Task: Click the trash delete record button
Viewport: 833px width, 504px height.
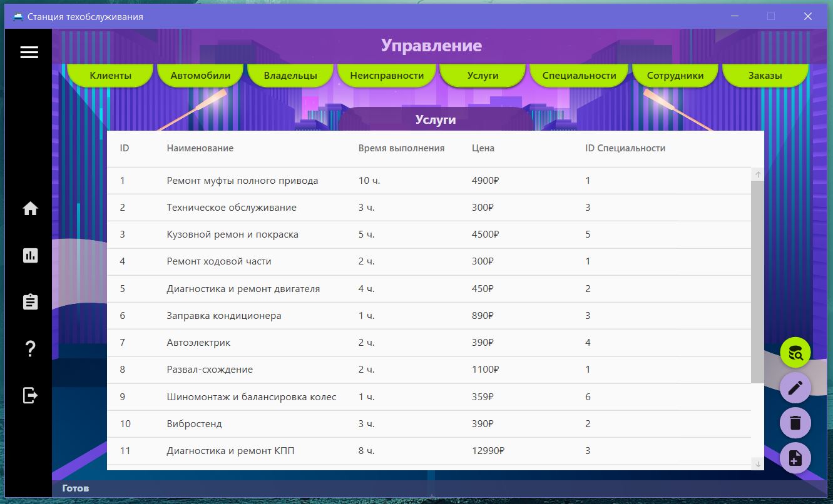Action: pyautogui.click(x=795, y=423)
